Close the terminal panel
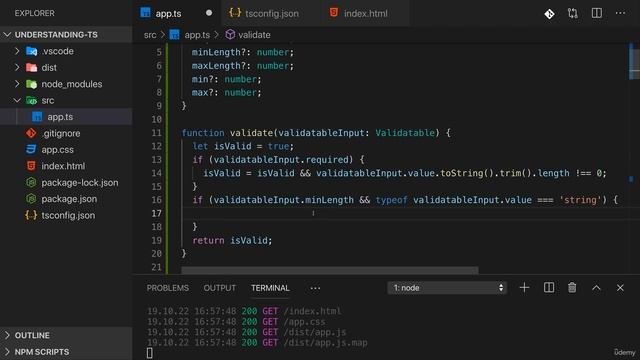 [x=620, y=288]
